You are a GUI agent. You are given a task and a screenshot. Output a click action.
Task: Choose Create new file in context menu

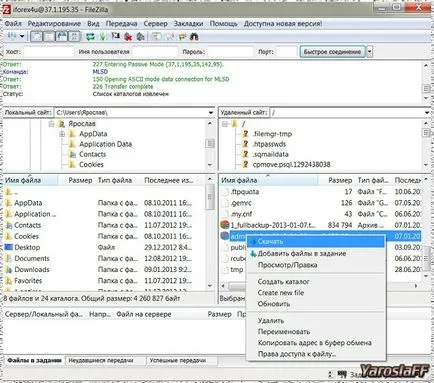click(316, 293)
